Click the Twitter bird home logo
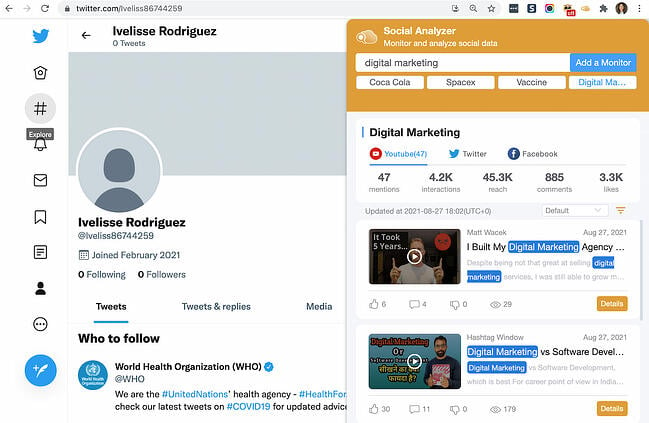 click(x=40, y=36)
